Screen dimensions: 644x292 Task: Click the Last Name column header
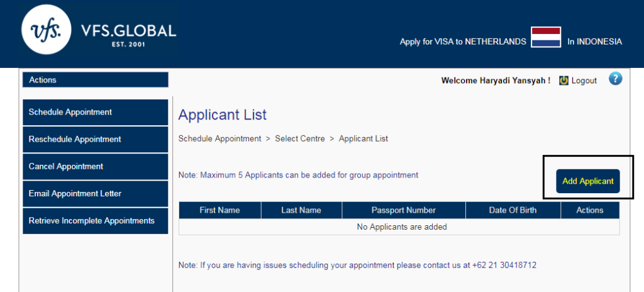tap(301, 210)
